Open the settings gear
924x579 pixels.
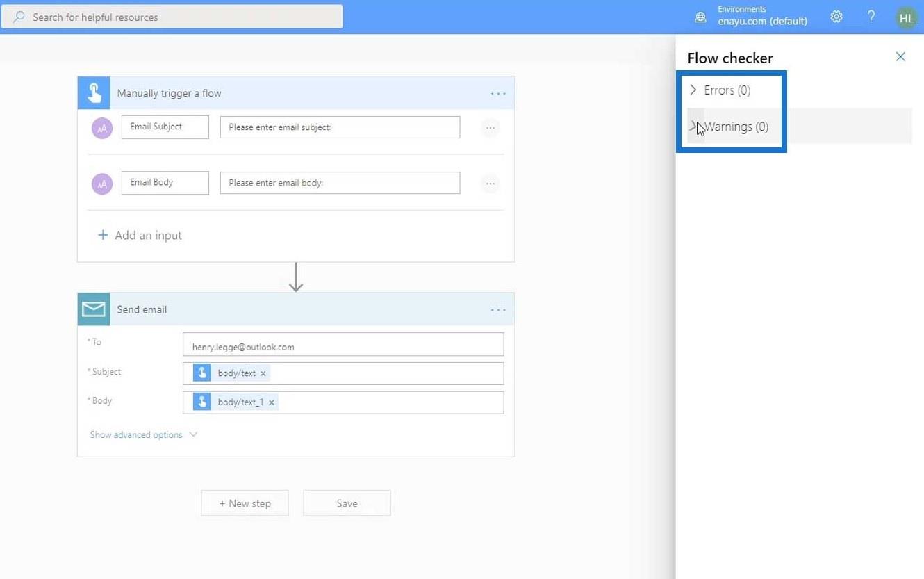pyautogui.click(x=836, y=17)
